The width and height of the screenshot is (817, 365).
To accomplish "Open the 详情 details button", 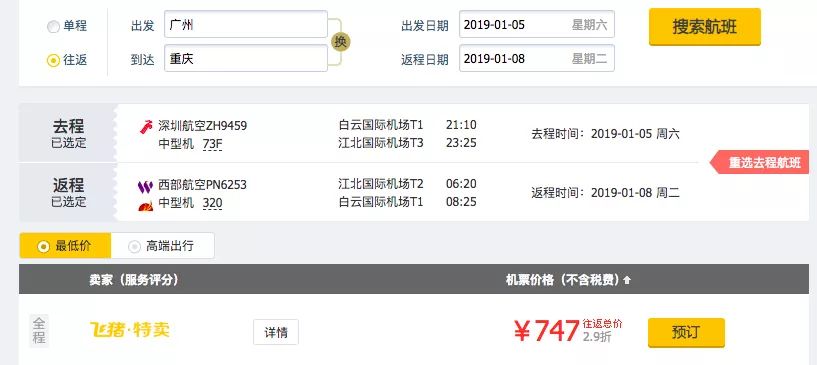I will [276, 332].
